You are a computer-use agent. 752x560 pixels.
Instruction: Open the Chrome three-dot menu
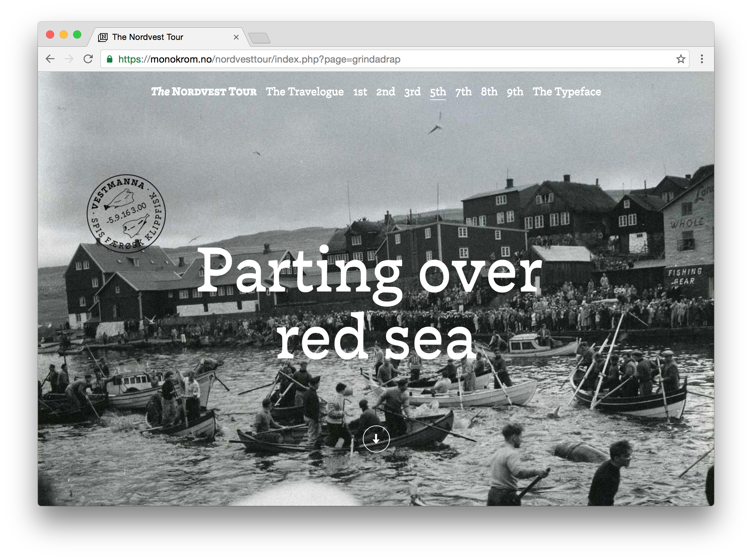(702, 59)
